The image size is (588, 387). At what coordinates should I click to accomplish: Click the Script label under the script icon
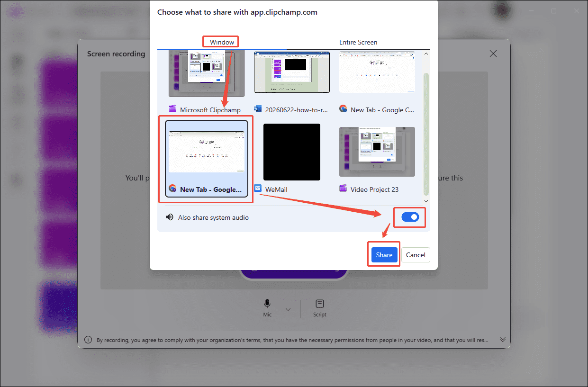tap(320, 315)
